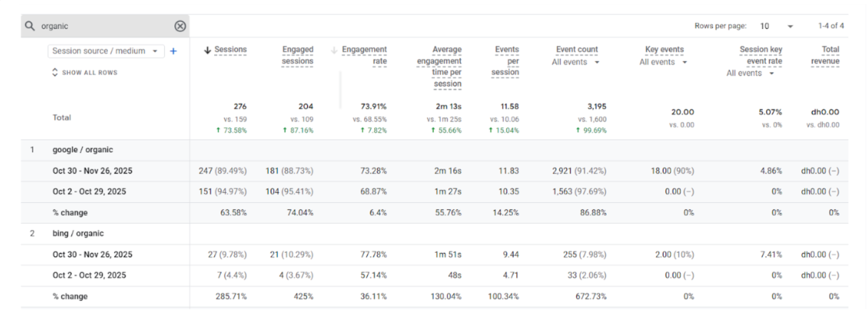Open Key events All events dropdown
Viewport: 868px width, 310px height.
pyautogui.click(x=663, y=62)
